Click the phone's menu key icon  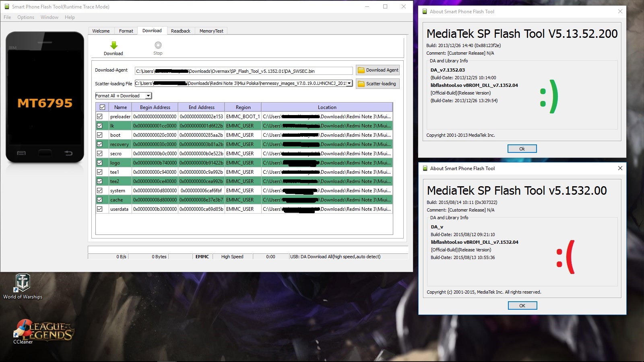click(x=21, y=153)
